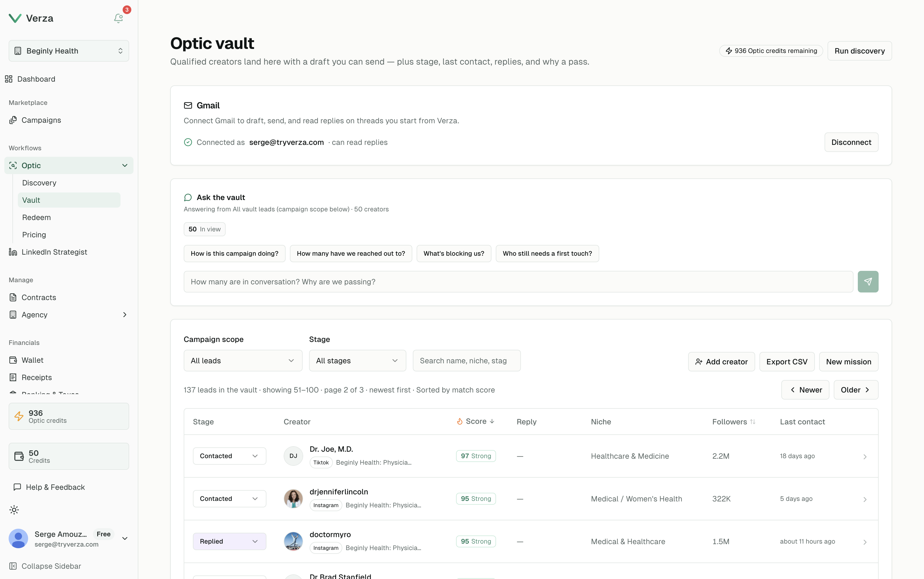Image resolution: width=924 pixels, height=579 pixels.
Task: Open the All stages dropdown
Action: pyautogui.click(x=357, y=360)
